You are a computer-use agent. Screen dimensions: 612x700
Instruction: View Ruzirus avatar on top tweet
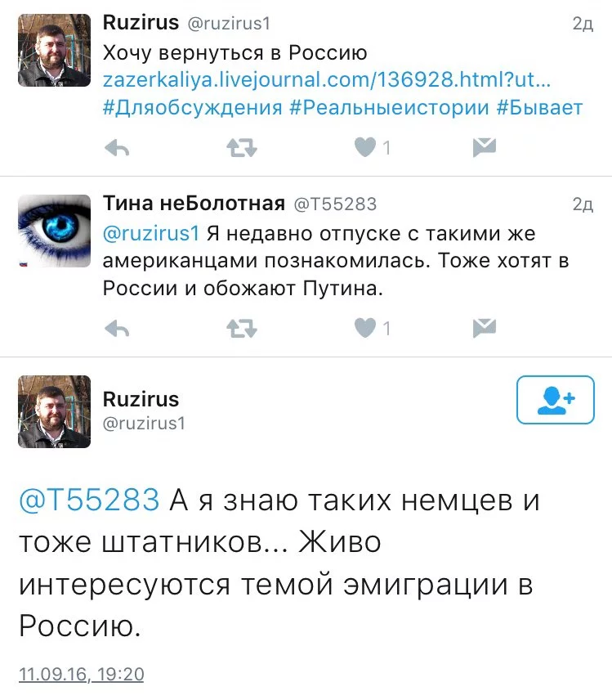pyautogui.click(x=55, y=50)
